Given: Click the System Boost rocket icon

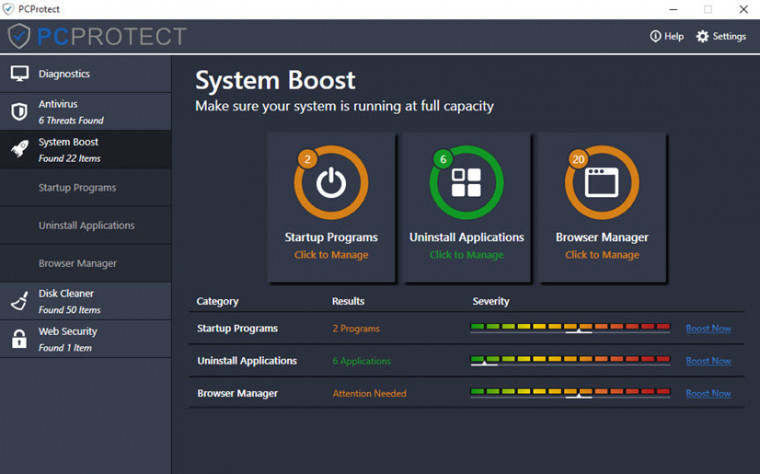Looking at the screenshot, I should tap(19, 149).
